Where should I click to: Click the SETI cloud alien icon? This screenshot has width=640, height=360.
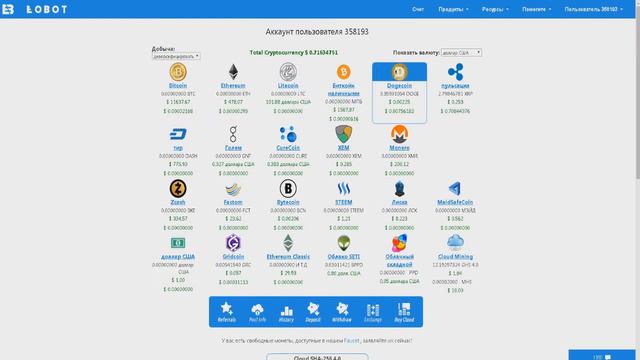tap(344, 243)
